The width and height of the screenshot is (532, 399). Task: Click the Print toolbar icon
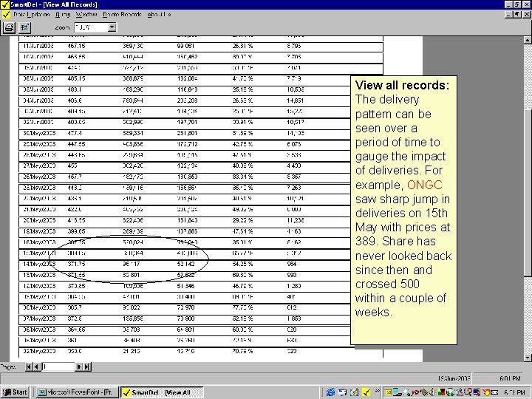pos(9,27)
